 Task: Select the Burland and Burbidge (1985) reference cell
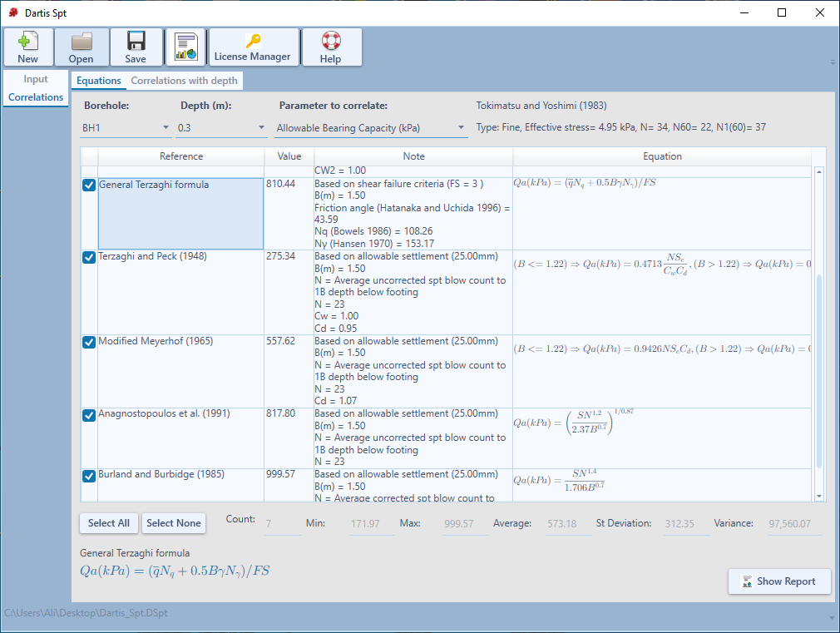(x=181, y=485)
